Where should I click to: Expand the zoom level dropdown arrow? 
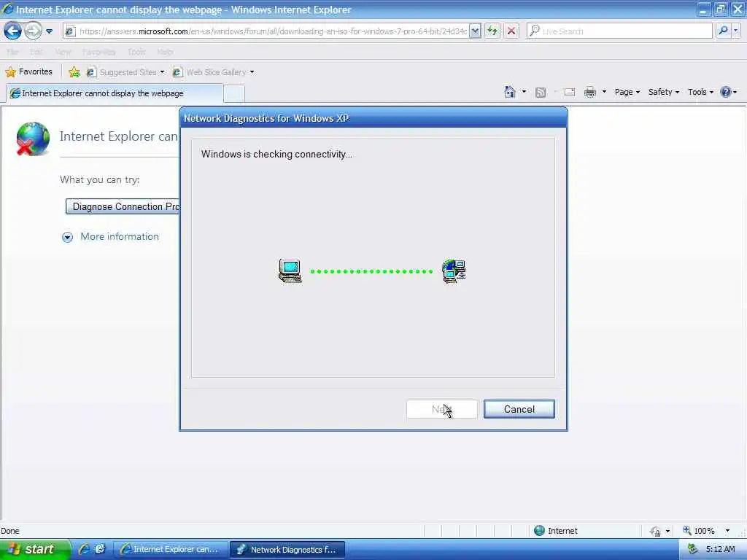coord(727,531)
